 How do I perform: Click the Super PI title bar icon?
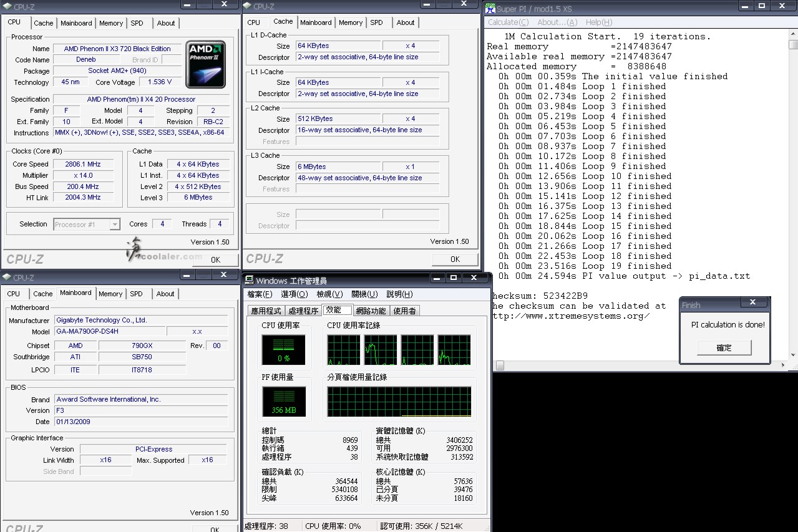pos(490,8)
